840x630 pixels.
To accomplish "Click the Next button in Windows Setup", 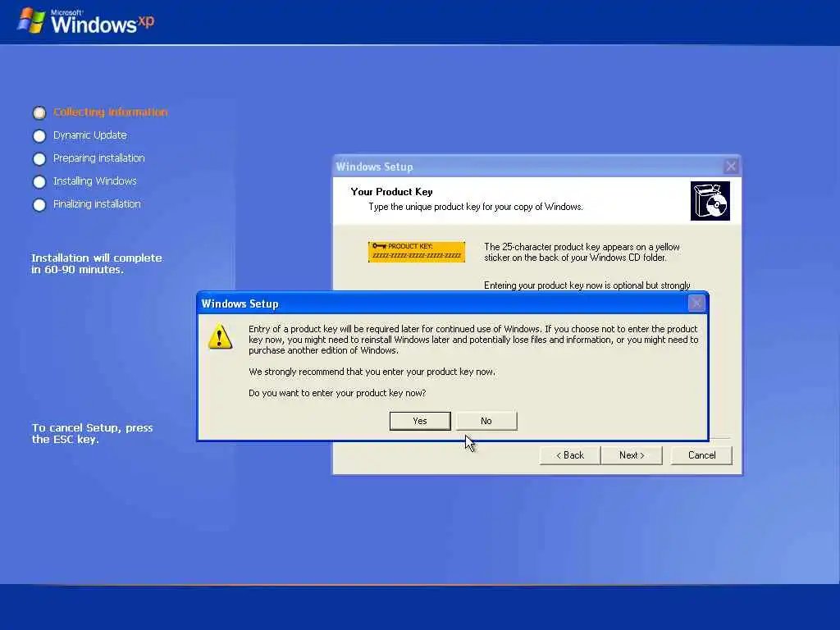I will pyautogui.click(x=632, y=455).
